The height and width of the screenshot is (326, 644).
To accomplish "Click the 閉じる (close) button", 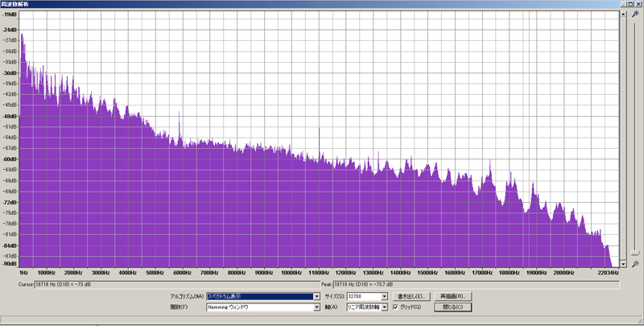I will click(x=452, y=307).
